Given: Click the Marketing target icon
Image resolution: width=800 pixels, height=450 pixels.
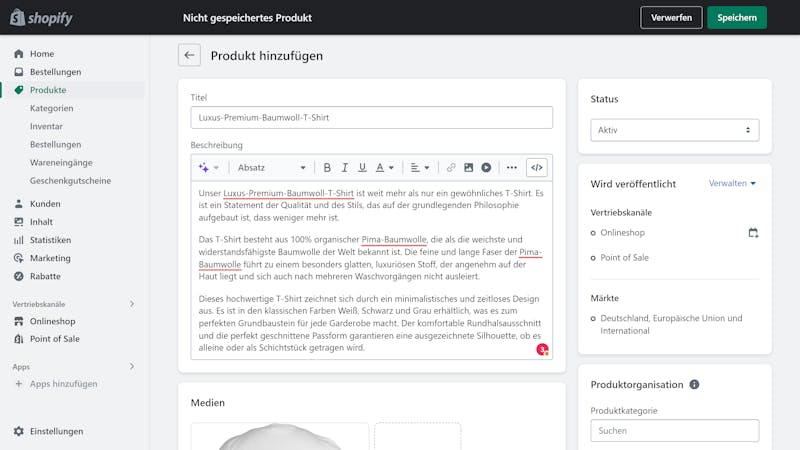Looking at the screenshot, I should click(x=19, y=258).
